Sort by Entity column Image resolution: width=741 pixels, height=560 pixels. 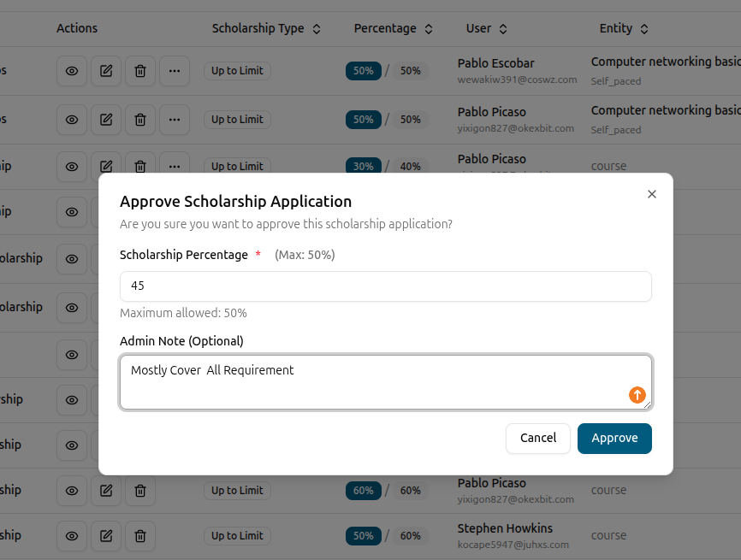pos(624,29)
